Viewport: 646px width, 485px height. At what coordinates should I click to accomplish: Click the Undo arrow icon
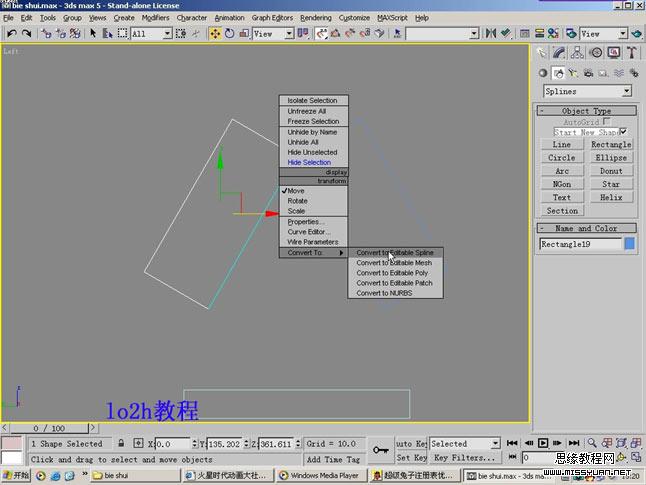point(12,33)
